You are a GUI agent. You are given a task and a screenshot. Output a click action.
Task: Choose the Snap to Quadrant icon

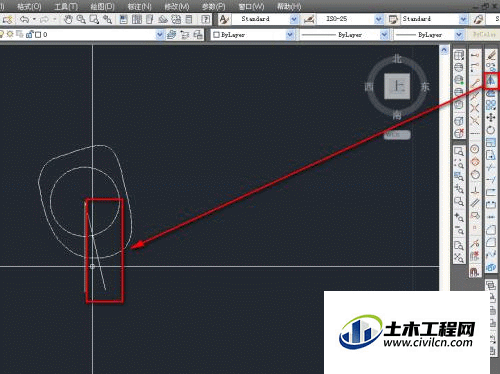click(x=475, y=162)
